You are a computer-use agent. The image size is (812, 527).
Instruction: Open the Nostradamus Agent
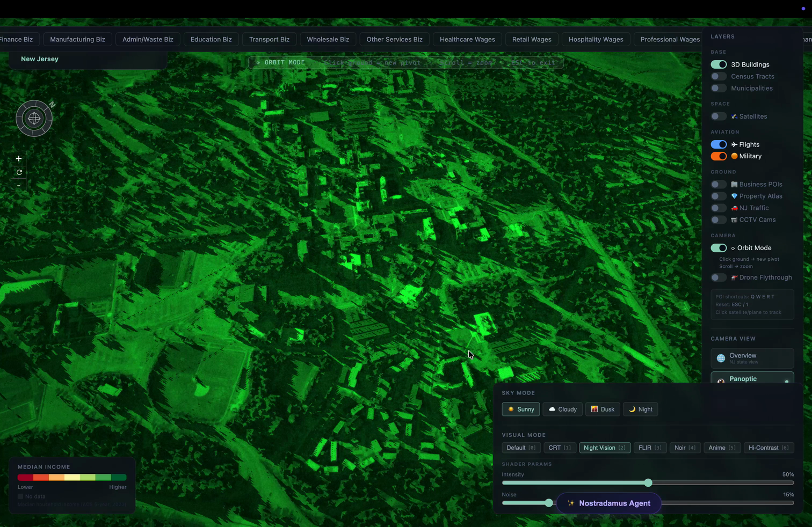[608, 503]
